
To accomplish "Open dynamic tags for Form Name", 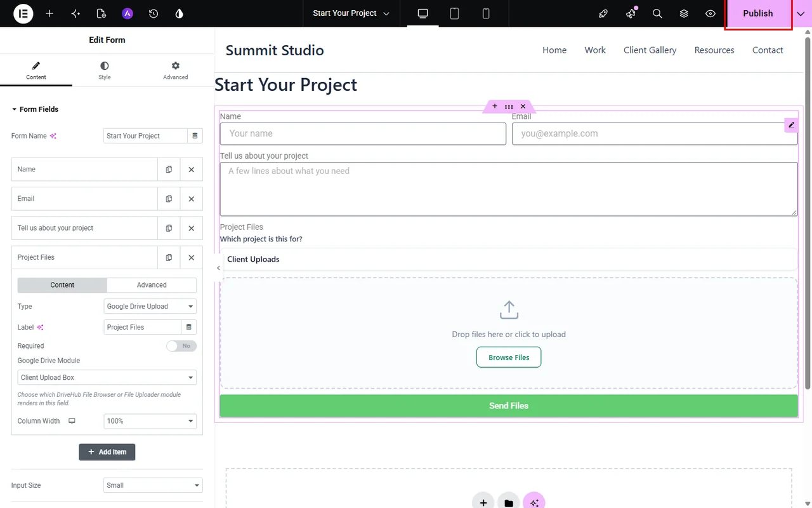I will click(195, 136).
